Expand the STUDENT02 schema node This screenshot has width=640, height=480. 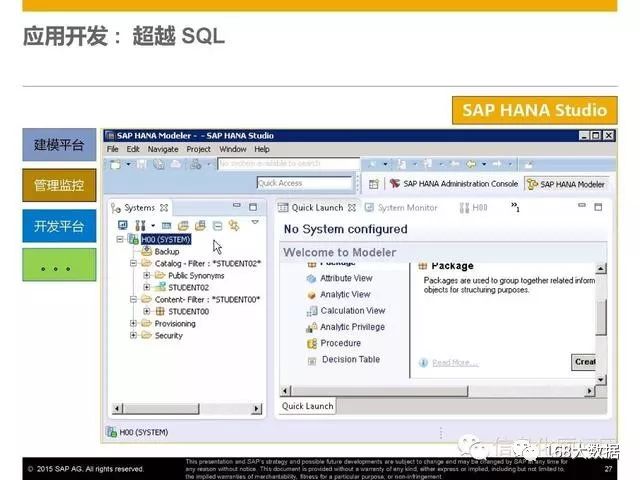[147, 287]
